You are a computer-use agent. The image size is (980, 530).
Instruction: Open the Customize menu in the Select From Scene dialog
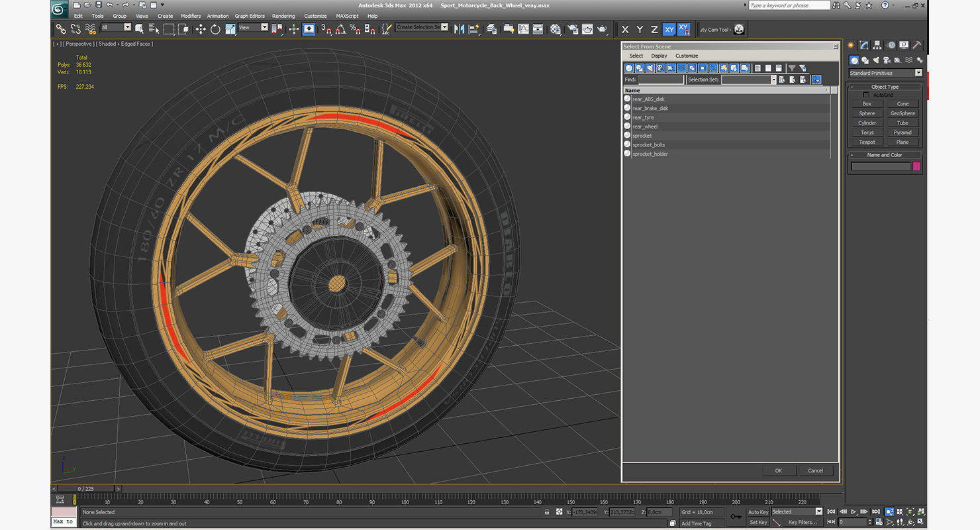pyautogui.click(x=687, y=56)
